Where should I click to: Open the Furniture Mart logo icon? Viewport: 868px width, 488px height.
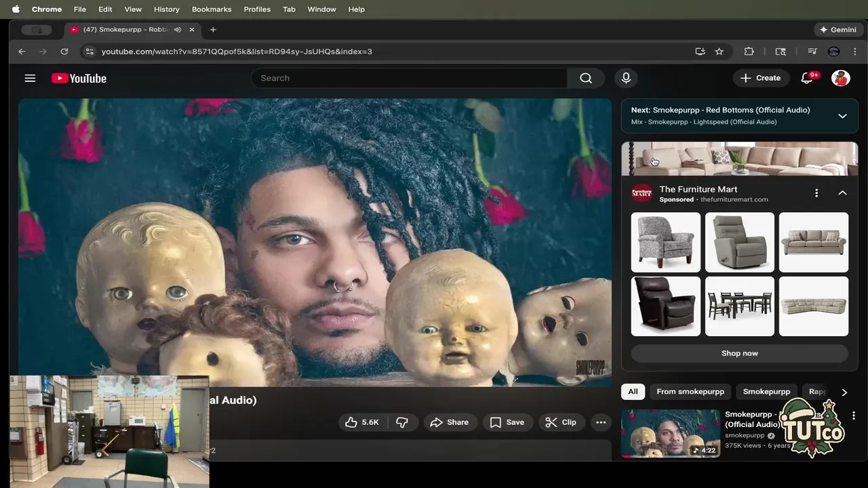pos(642,193)
